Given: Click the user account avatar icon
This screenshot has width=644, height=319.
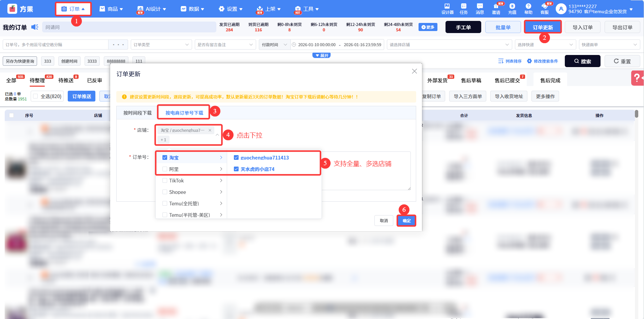Looking at the screenshot, I should coord(561,9).
